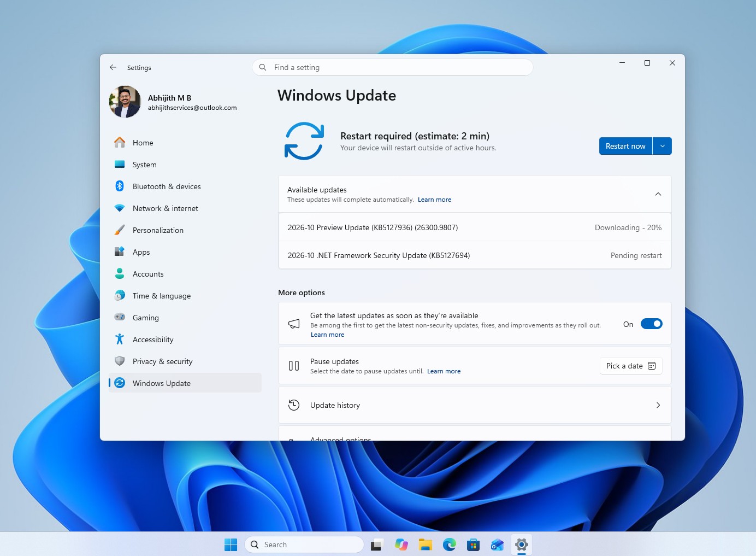Open Outlook from the taskbar
The image size is (756, 556).
click(497, 545)
